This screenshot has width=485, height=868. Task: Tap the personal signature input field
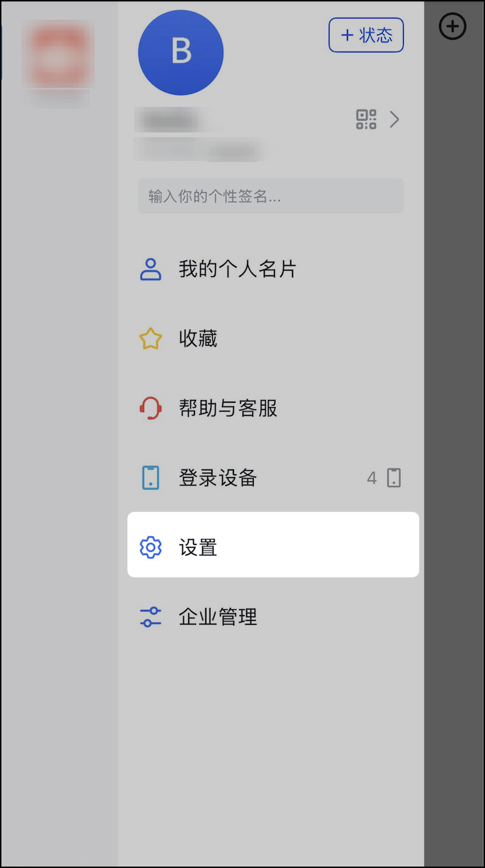click(271, 196)
